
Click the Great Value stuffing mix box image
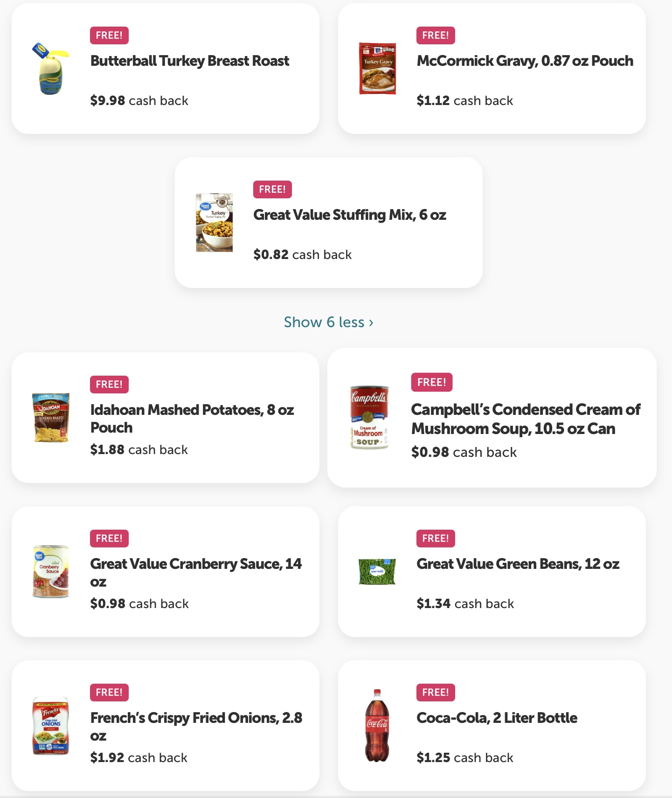214,223
